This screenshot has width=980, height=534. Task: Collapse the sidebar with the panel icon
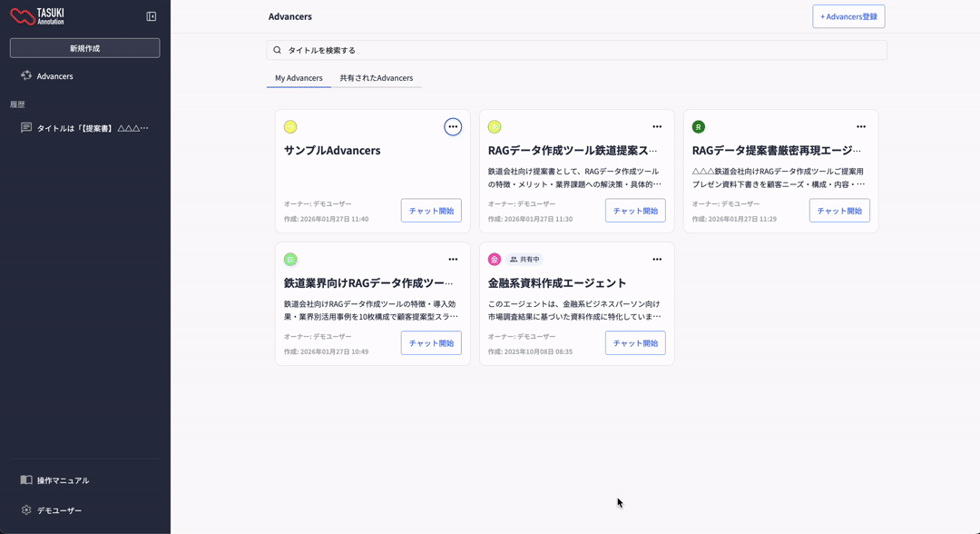152,16
